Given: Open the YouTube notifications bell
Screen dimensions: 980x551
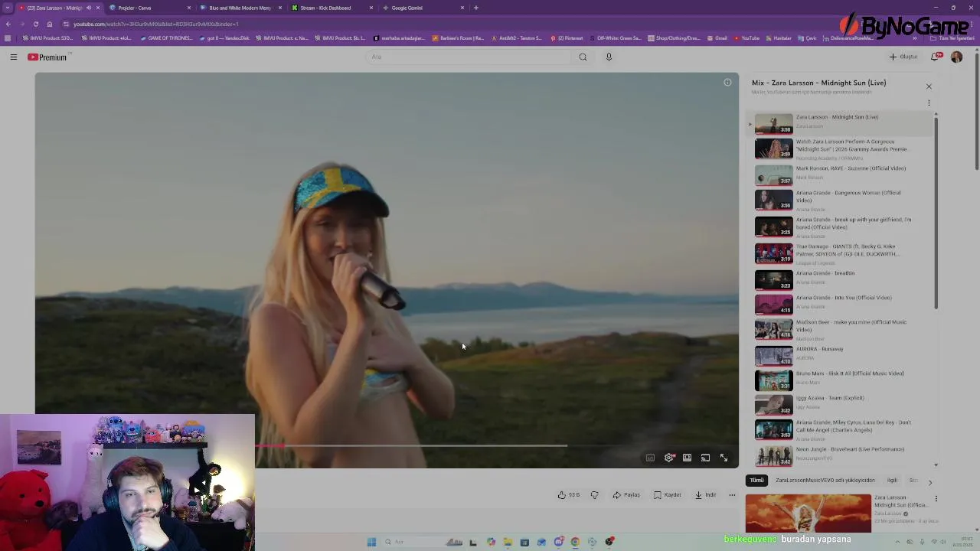Looking at the screenshot, I should coord(935,57).
